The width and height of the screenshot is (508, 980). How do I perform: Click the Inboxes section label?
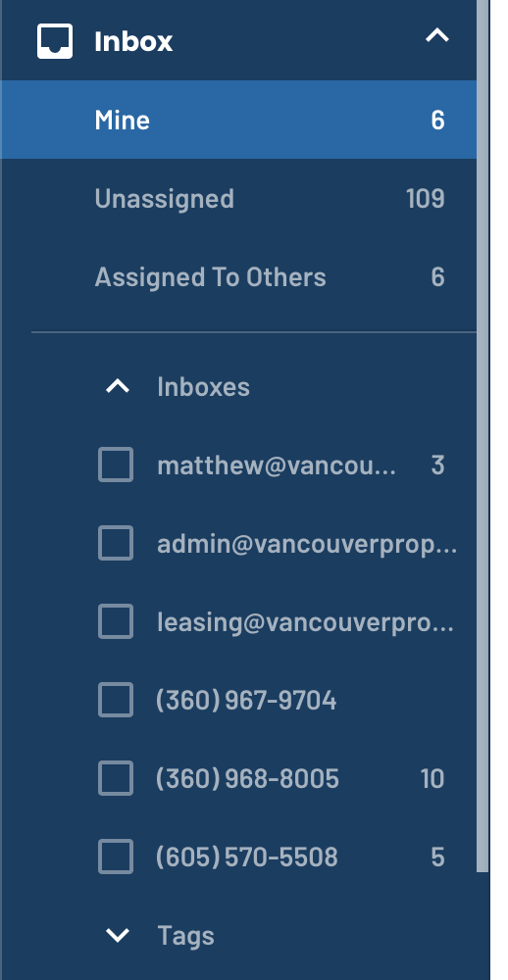[203, 387]
